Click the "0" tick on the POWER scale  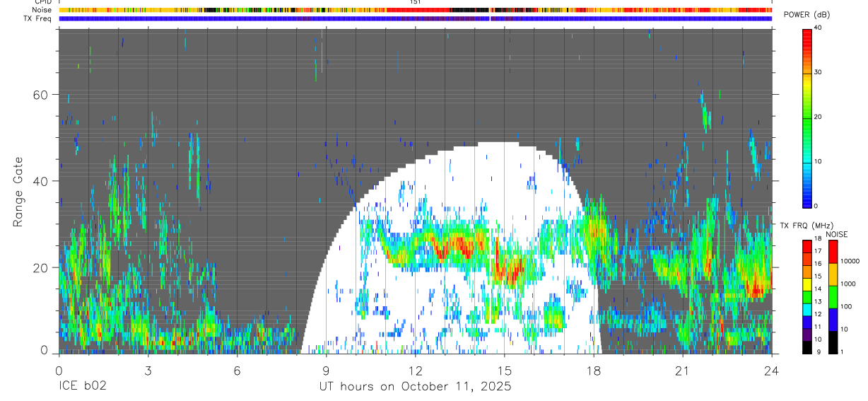click(x=816, y=206)
